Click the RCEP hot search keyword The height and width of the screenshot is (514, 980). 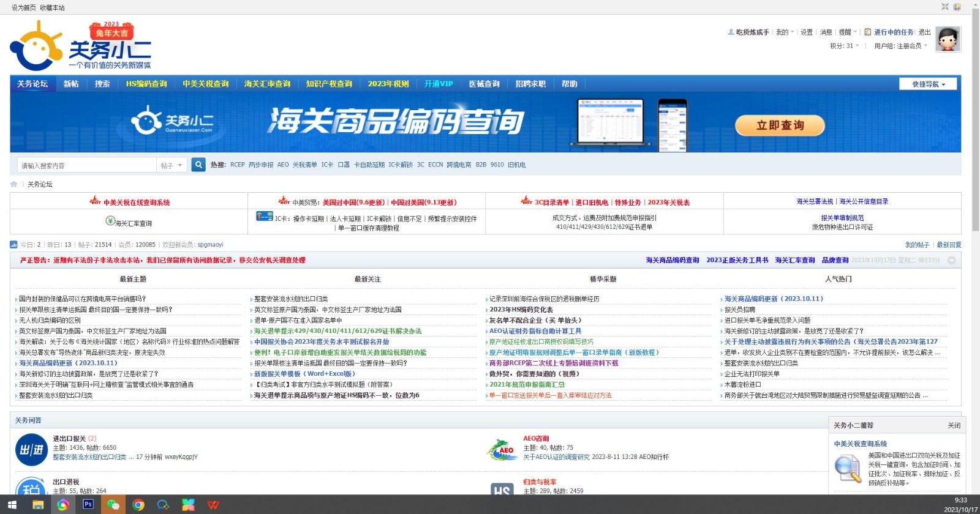[238, 165]
